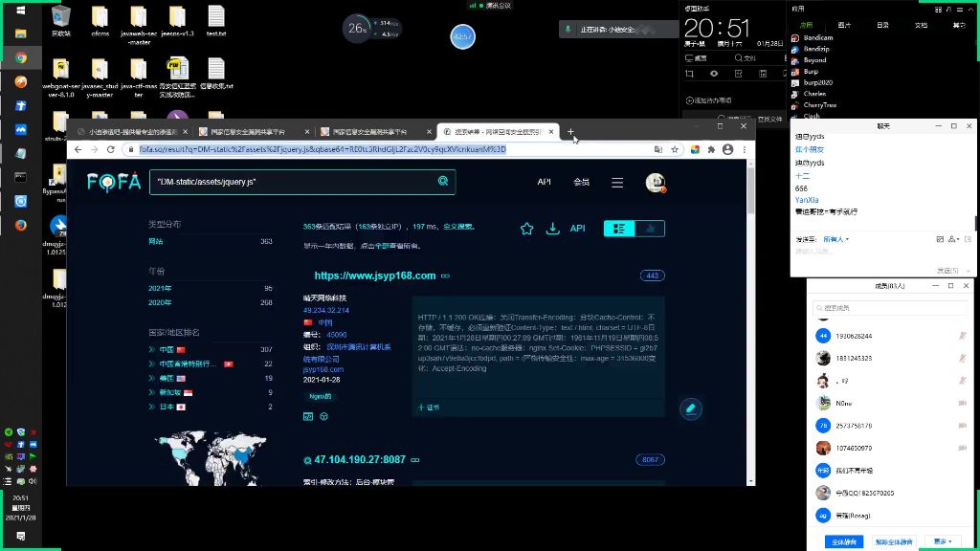Open the Windows Start menu
This screenshot has width=980, height=551.
click(x=21, y=11)
